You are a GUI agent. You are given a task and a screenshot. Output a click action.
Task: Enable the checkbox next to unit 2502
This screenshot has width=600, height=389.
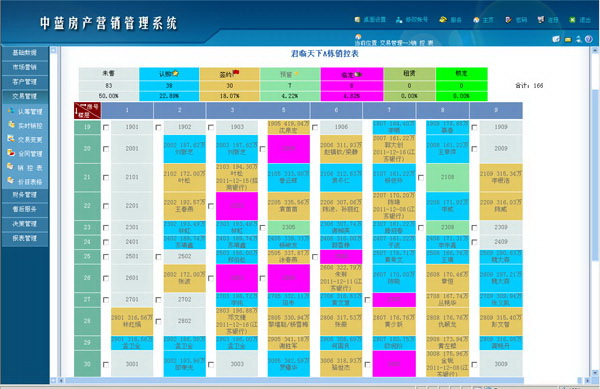click(x=158, y=257)
